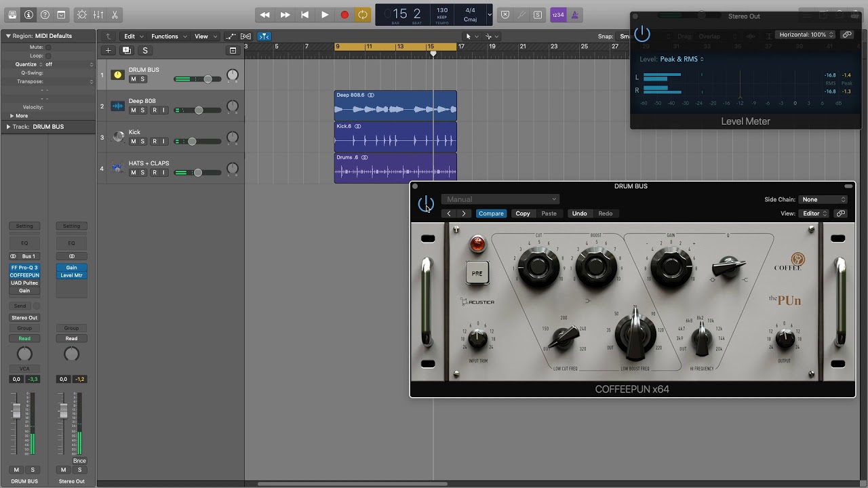Click the DRUM BUS track pan knob

233,75
